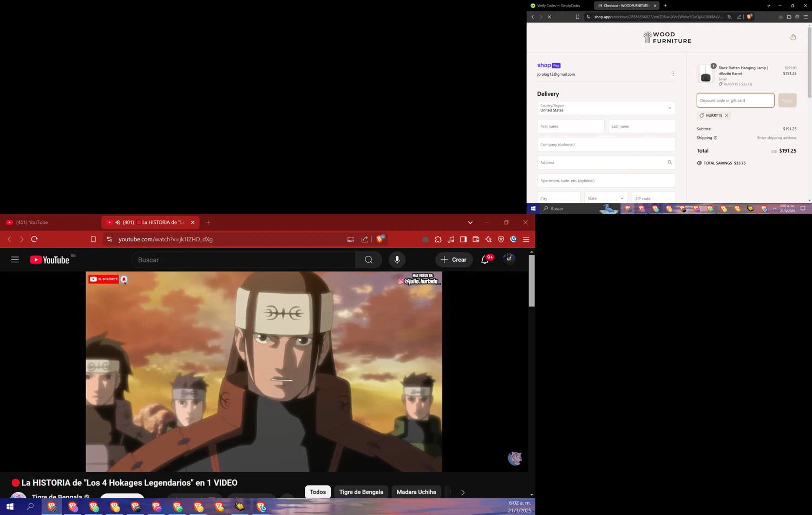Open the browser menu in the YouTube window
The image size is (812, 515).
pos(526,239)
